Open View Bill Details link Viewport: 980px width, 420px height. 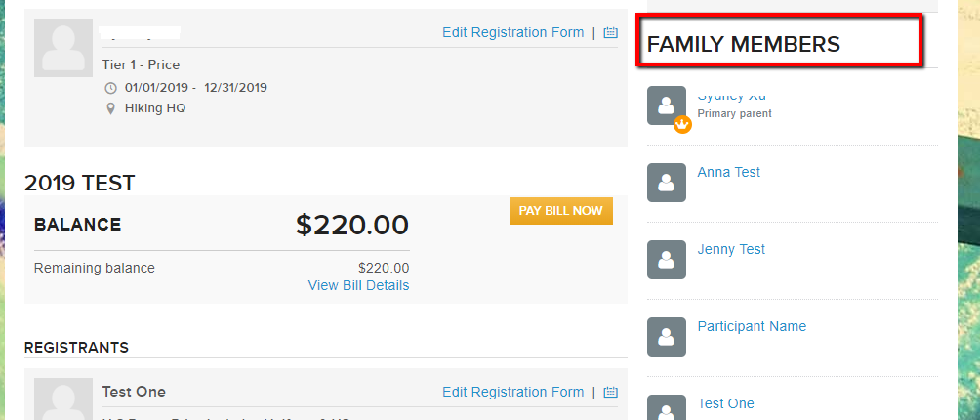359,285
